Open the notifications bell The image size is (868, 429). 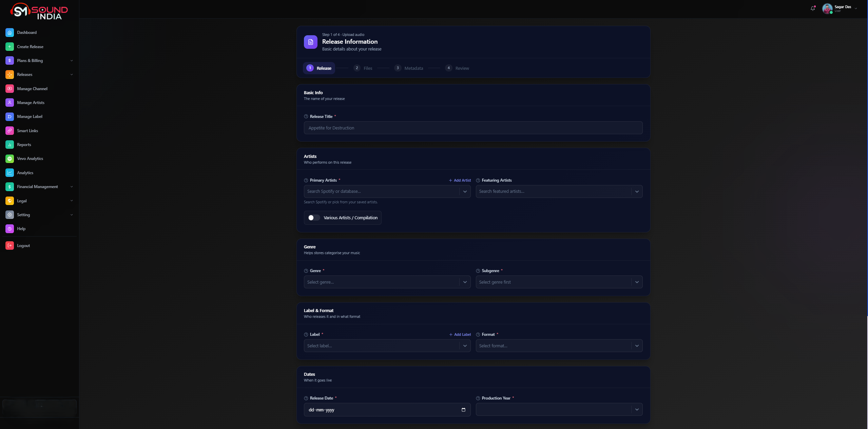813,8
